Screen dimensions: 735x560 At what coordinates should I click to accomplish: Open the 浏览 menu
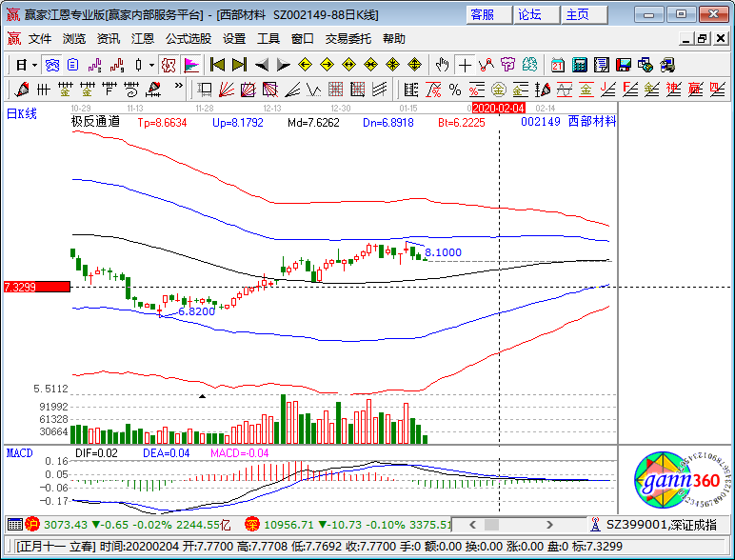74,39
